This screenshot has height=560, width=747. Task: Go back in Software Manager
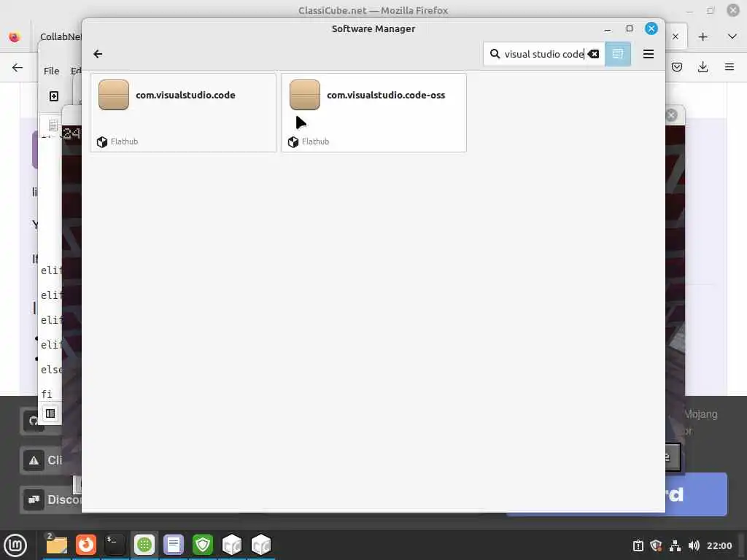point(98,54)
